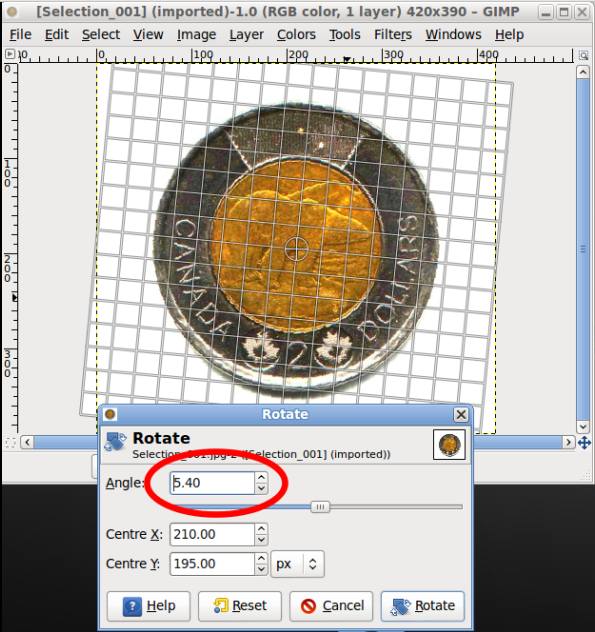The width and height of the screenshot is (595, 632).
Task: Click the Angle slider handle
Action: [320, 507]
